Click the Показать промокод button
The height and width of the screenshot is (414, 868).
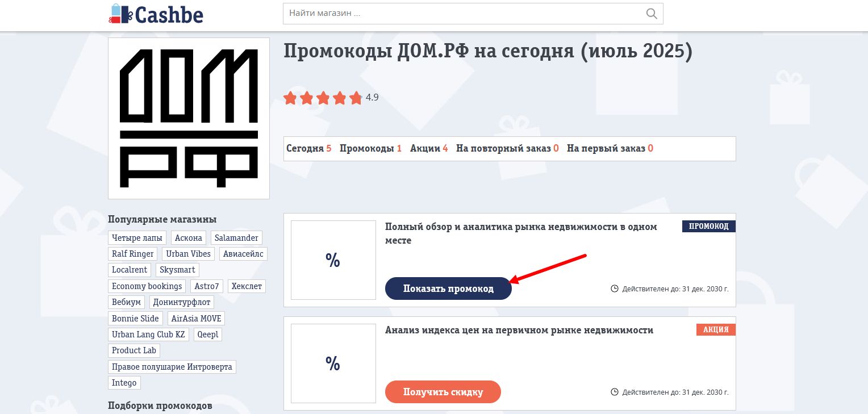click(x=448, y=288)
